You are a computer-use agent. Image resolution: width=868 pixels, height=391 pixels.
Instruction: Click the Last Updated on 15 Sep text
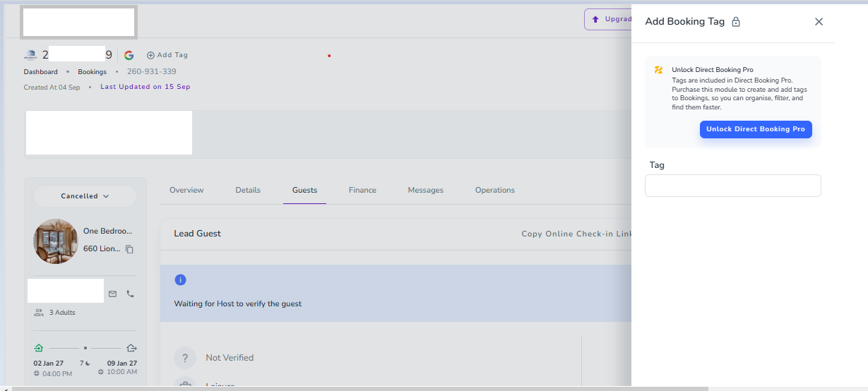click(x=145, y=87)
